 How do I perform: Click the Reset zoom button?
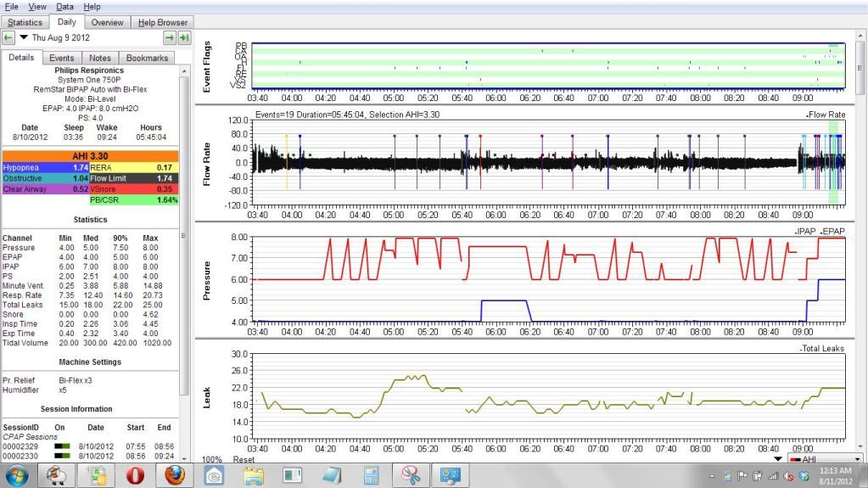click(x=244, y=460)
